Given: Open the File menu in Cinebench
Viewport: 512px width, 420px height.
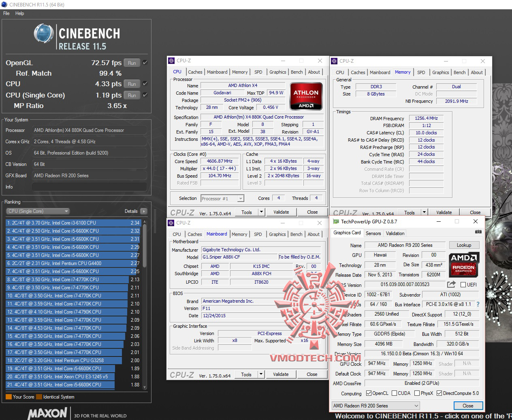Looking at the screenshot, I should click(6, 13).
